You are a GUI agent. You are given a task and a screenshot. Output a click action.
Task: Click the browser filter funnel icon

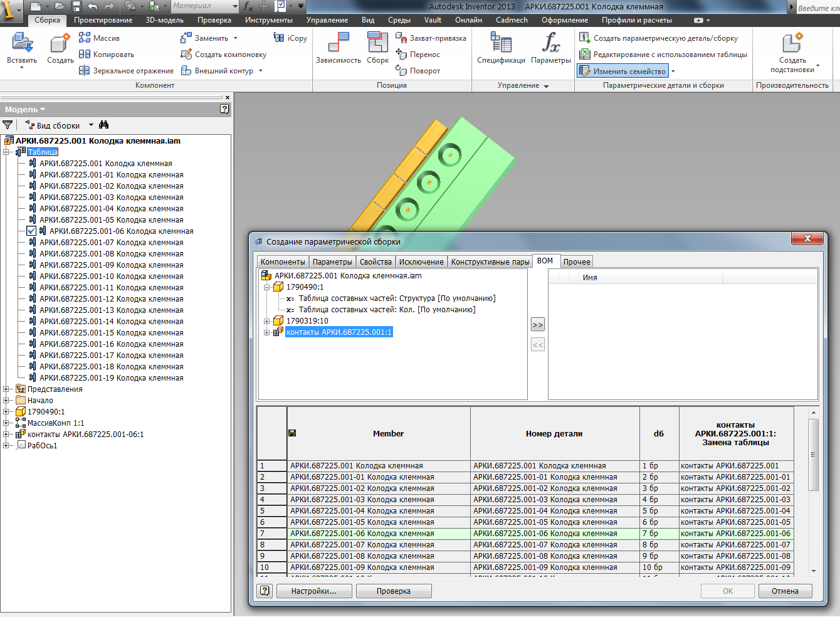(x=8, y=125)
